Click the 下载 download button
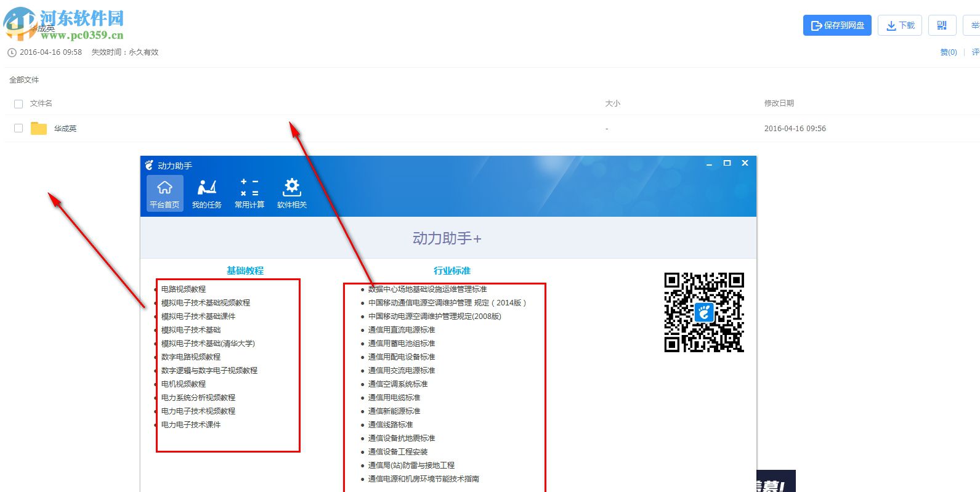 900,25
